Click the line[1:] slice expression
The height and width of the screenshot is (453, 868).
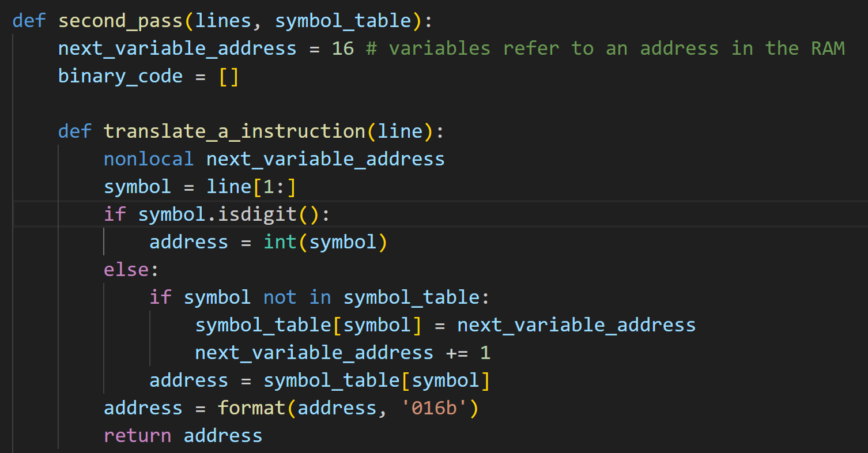point(251,187)
